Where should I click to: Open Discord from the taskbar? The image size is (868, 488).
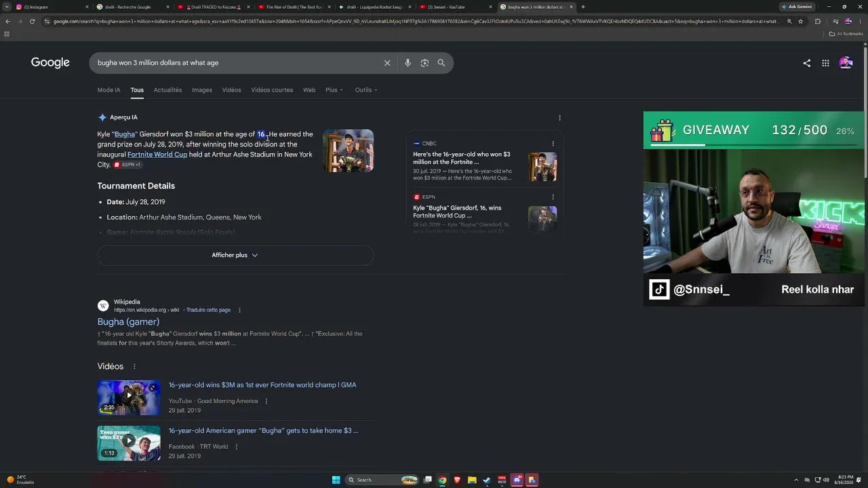(x=517, y=480)
